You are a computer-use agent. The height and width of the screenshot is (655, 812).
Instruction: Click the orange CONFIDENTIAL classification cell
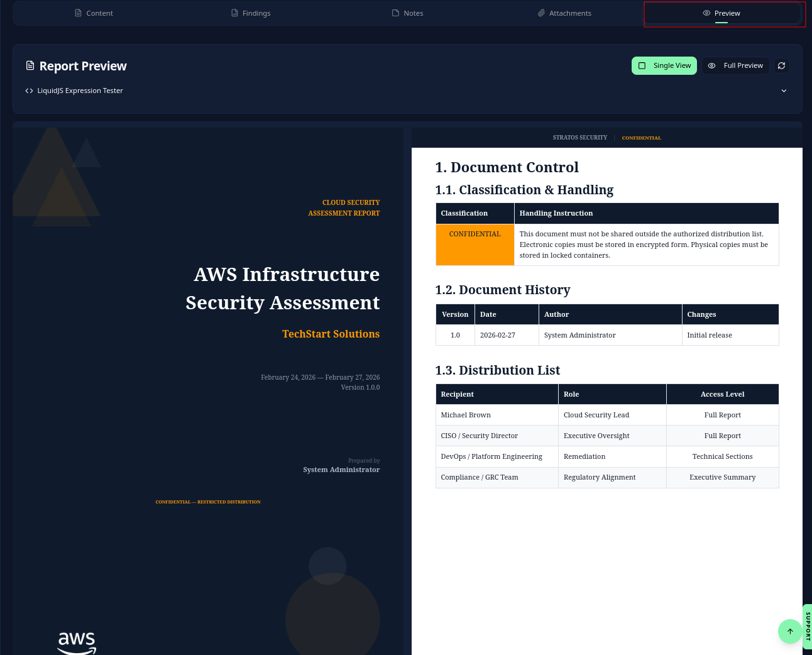[x=475, y=245]
